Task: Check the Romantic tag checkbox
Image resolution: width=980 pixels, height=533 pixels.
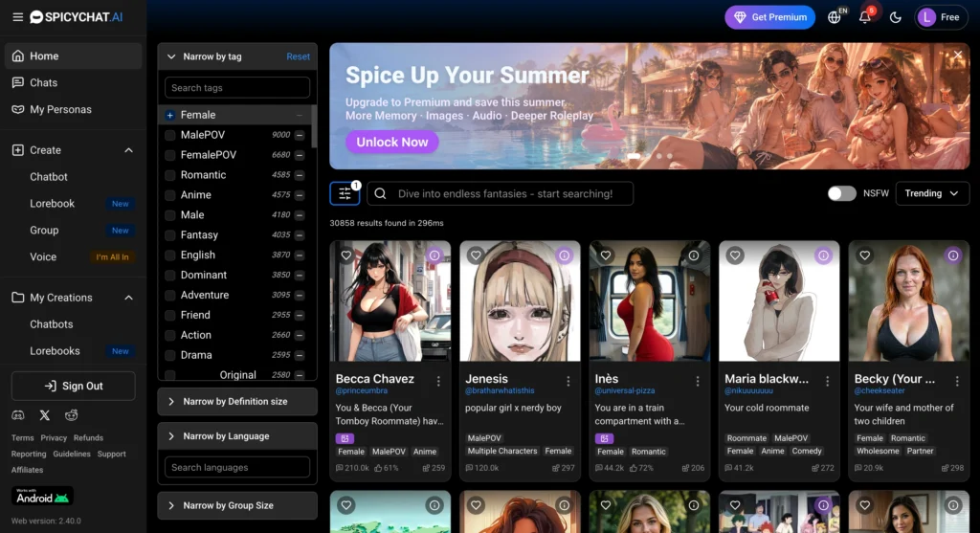Action: [x=170, y=175]
